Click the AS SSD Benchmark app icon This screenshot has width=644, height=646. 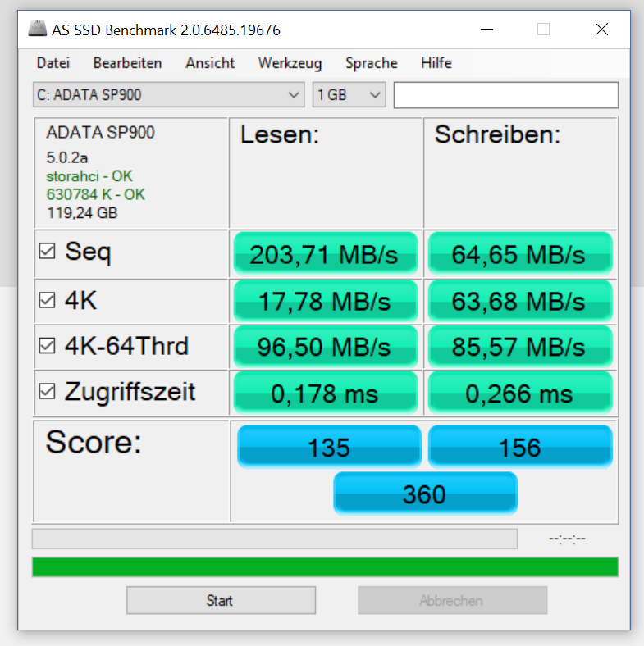click(37, 30)
